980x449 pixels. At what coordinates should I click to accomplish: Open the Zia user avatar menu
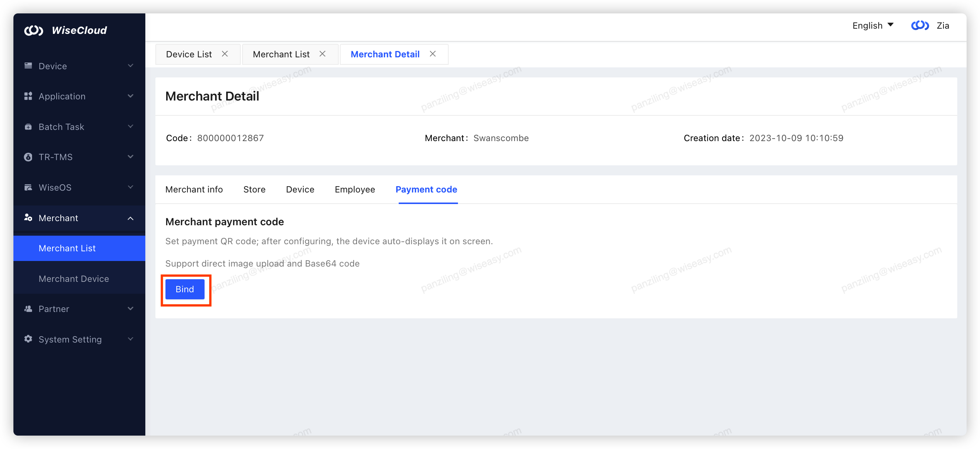(920, 25)
